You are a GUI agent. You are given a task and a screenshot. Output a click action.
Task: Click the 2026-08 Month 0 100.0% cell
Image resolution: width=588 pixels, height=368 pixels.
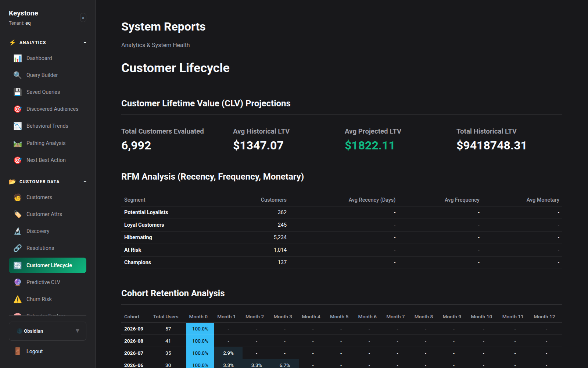[200, 341]
